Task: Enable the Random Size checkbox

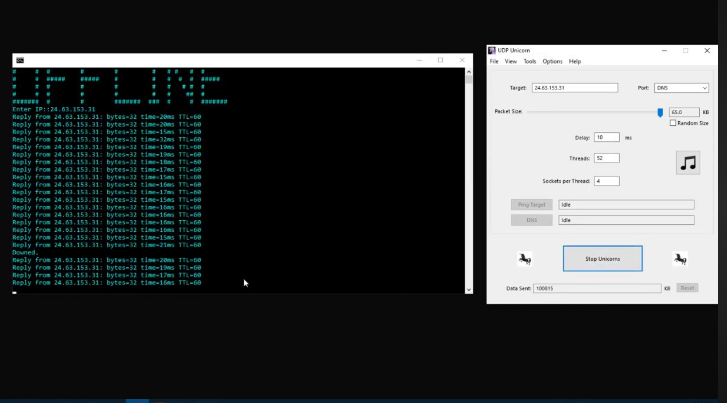Action: [x=673, y=123]
